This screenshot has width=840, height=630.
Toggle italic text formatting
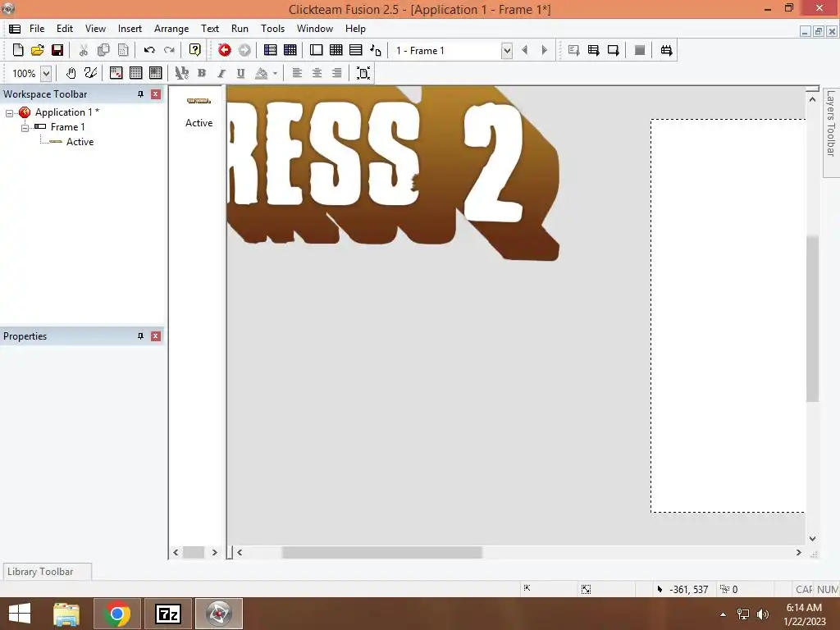221,73
